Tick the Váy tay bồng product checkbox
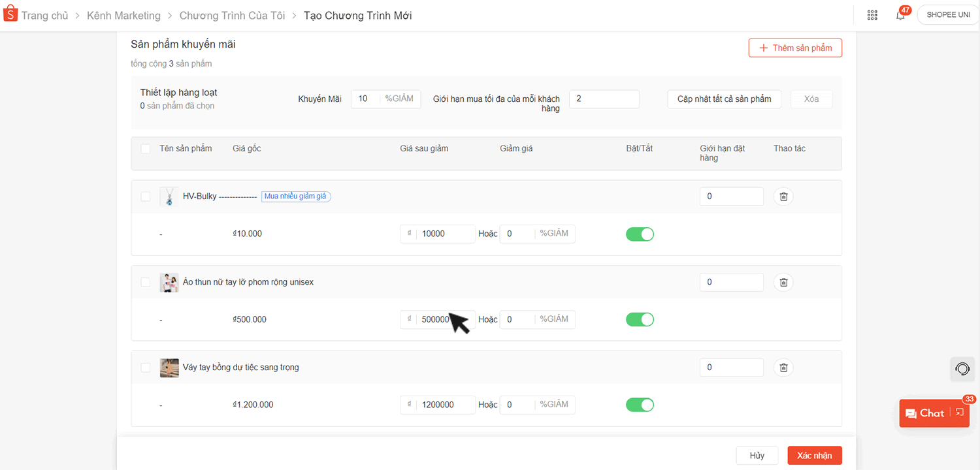980x470 pixels. coord(146,368)
